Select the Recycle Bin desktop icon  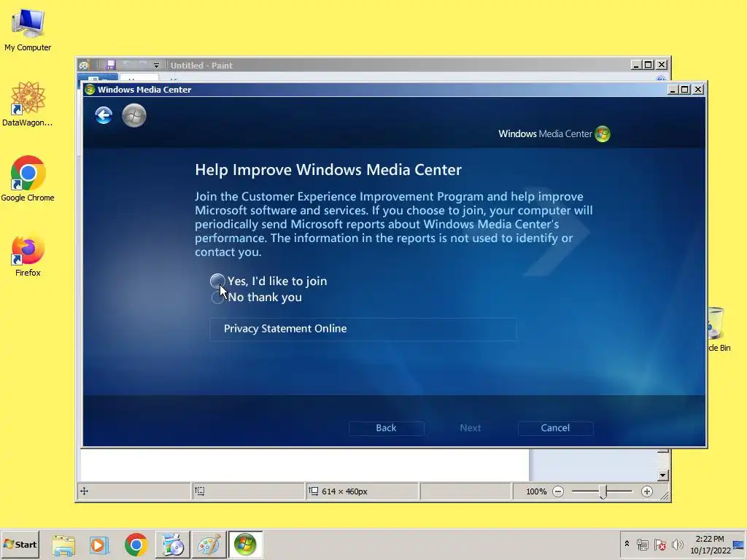719,330
